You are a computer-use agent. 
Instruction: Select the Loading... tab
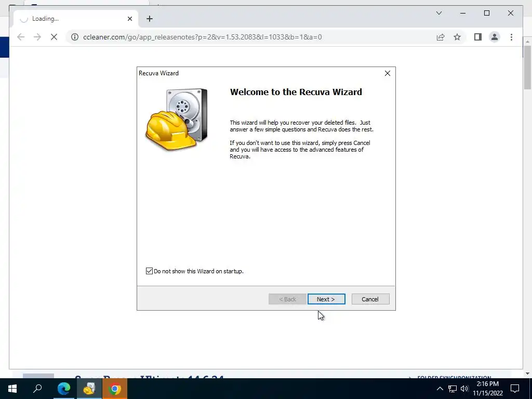(x=76, y=19)
